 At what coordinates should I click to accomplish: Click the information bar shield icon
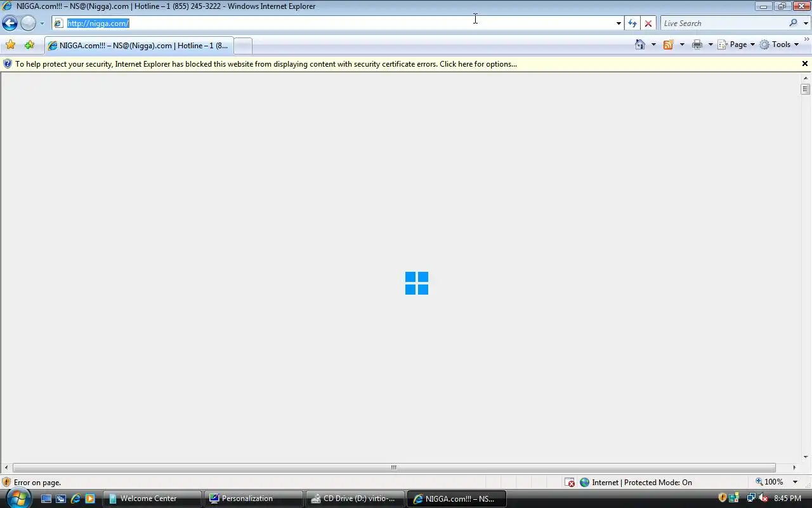8,64
